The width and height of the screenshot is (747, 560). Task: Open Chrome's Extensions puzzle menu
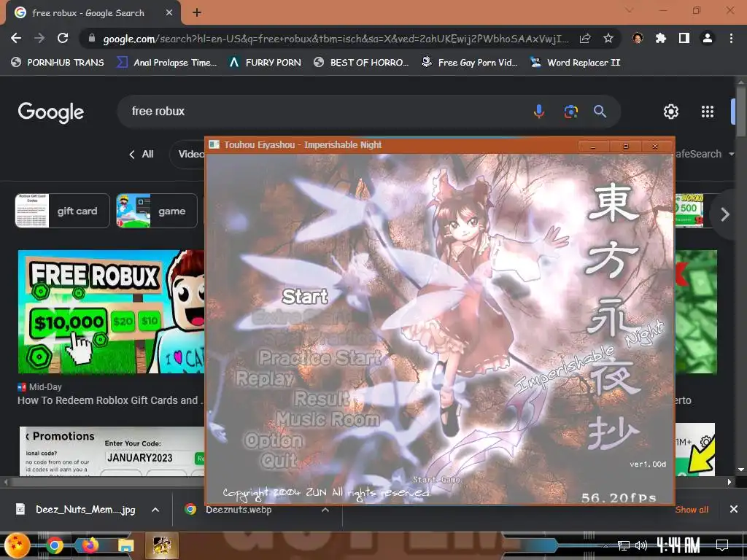(x=661, y=38)
